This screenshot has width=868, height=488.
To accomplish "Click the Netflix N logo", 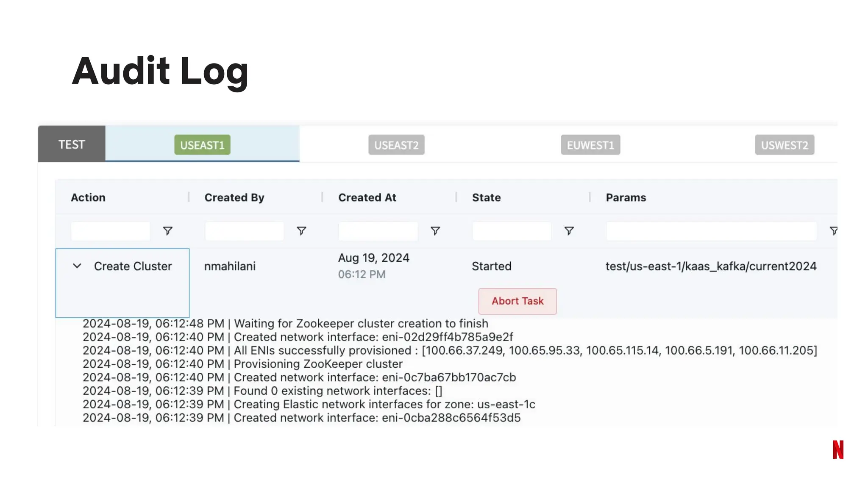I will coord(838,450).
